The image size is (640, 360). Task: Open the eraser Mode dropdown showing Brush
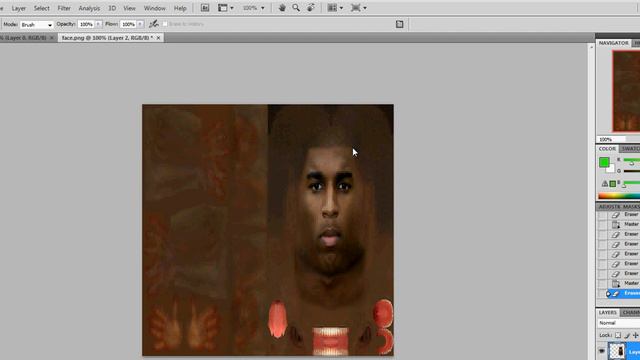tap(36, 24)
